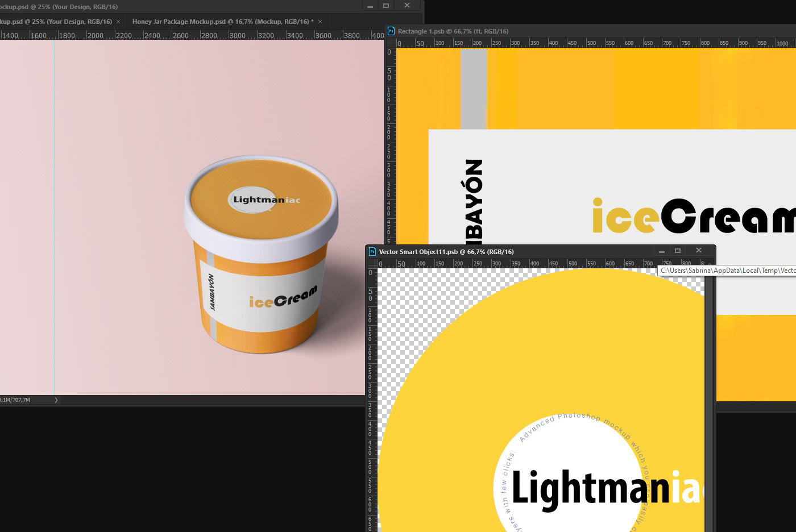This screenshot has width=796, height=532.
Task: Click the iceCream label on the mockup cup
Action: [x=283, y=297]
